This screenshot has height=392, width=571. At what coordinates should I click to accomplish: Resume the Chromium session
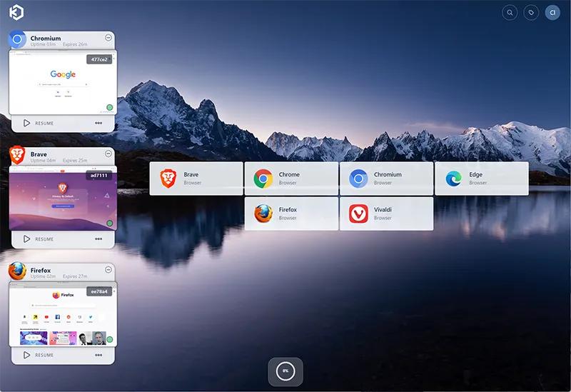(x=39, y=123)
